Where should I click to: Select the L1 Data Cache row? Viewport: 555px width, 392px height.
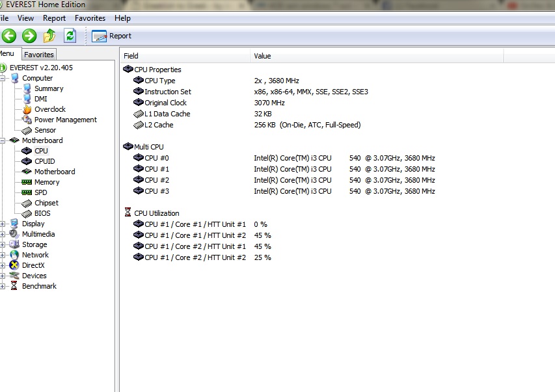[202, 114]
